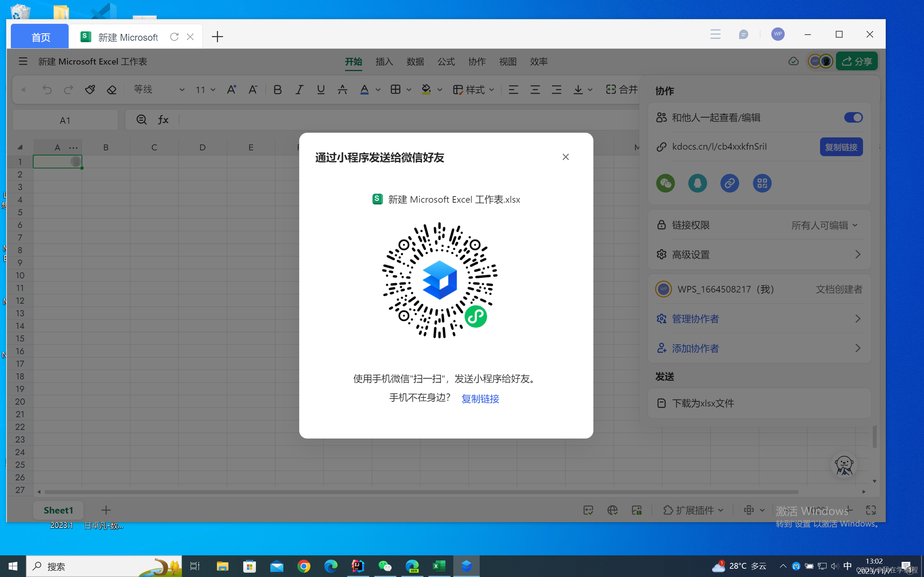Click the assistant mascot icon
924x577 pixels.
tap(844, 465)
